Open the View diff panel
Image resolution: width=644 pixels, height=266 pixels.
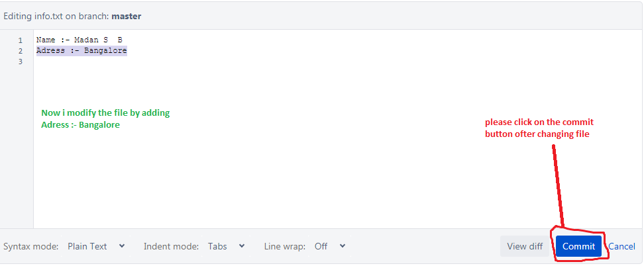click(x=525, y=246)
